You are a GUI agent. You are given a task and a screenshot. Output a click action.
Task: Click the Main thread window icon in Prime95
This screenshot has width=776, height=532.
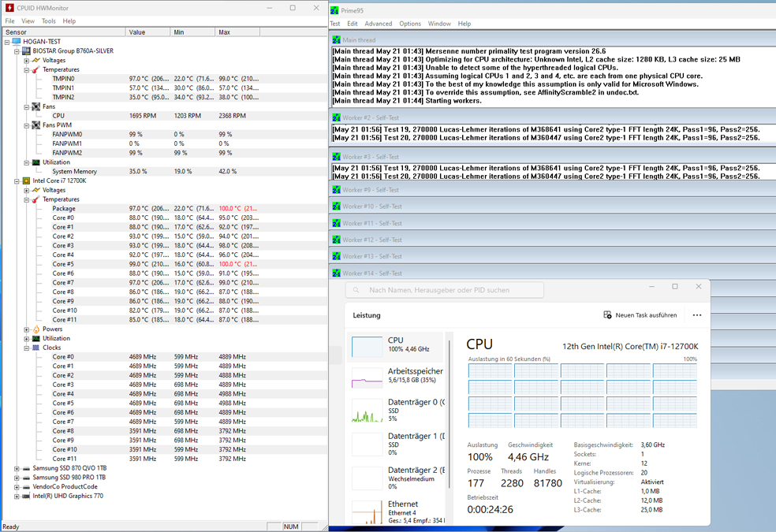click(337, 40)
